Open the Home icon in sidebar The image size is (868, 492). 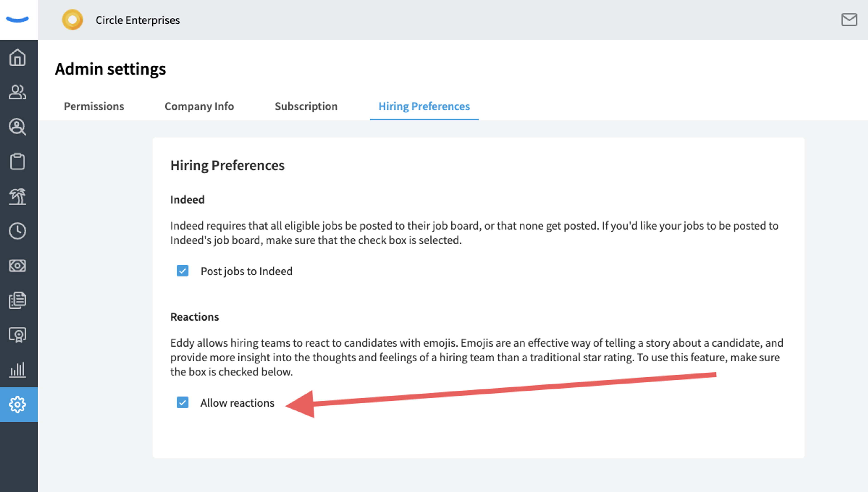(17, 57)
